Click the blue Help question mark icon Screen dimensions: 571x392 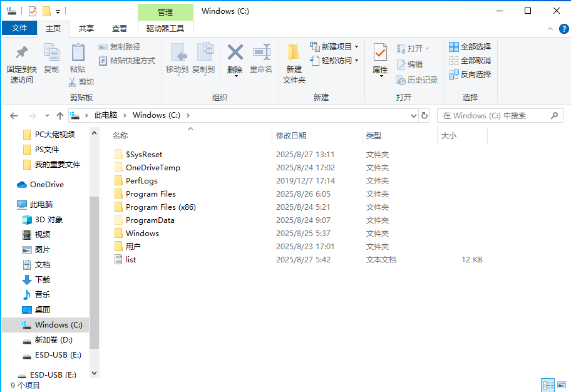click(x=563, y=29)
